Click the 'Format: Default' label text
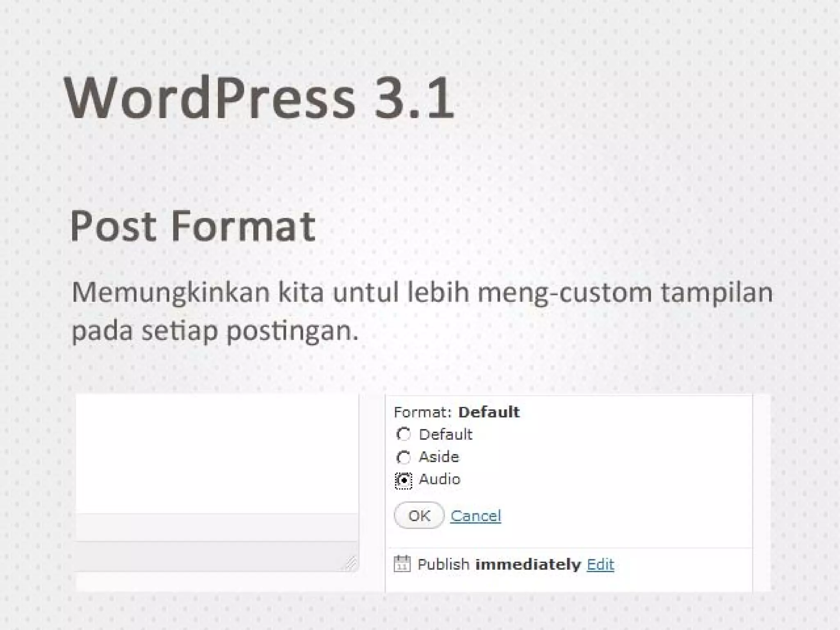 tap(457, 412)
